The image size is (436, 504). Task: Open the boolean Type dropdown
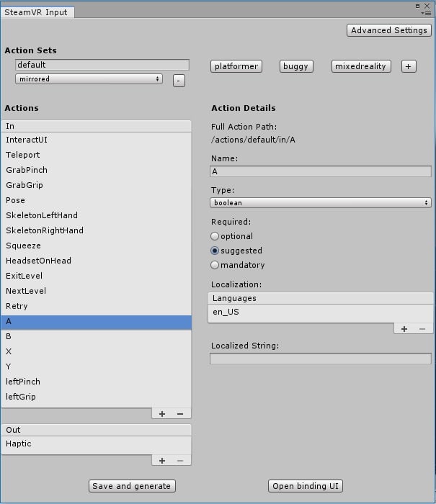[320, 203]
